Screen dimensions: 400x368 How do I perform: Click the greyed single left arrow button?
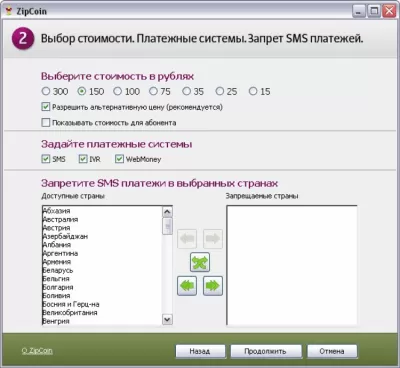pos(187,239)
